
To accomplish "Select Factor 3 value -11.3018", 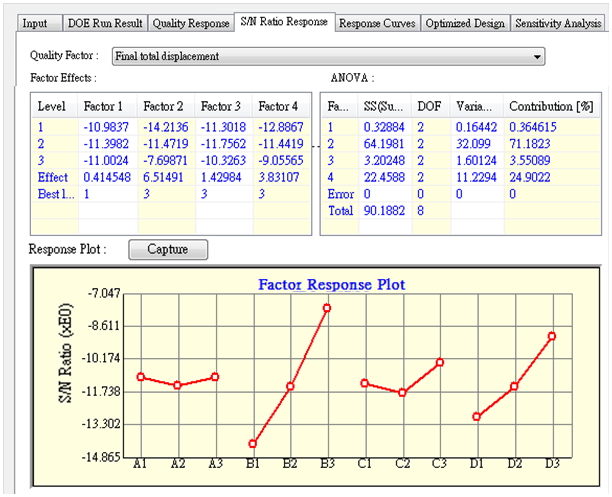I will (x=223, y=127).
